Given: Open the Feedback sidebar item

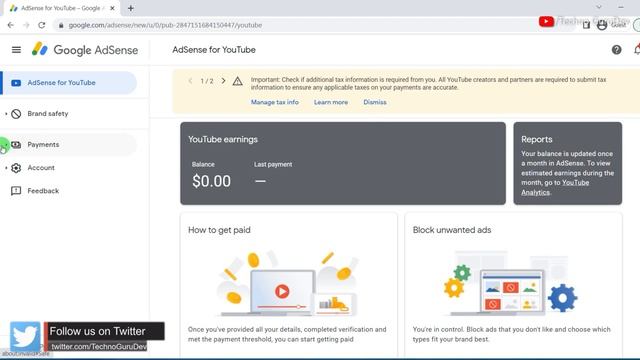Looking at the screenshot, I should [69, 191].
